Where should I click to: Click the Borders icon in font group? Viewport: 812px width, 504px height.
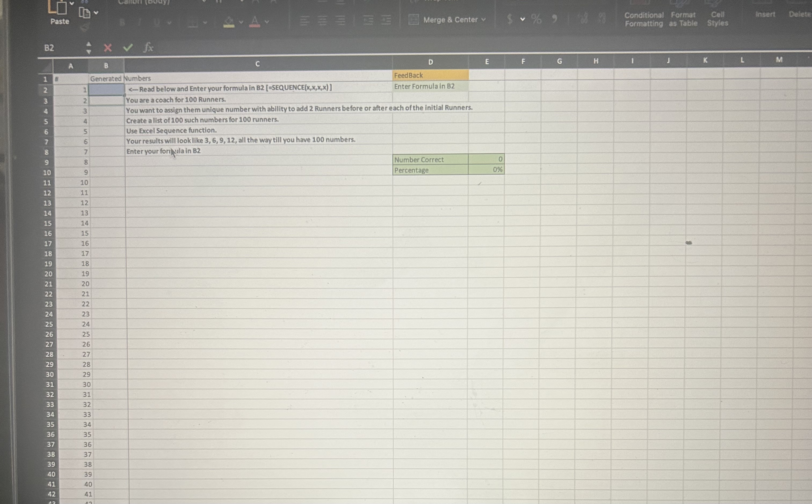click(193, 23)
